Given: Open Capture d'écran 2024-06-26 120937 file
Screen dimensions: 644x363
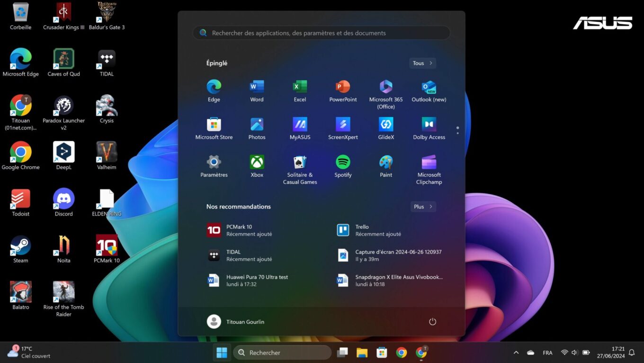Looking at the screenshot, I should 389,255.
